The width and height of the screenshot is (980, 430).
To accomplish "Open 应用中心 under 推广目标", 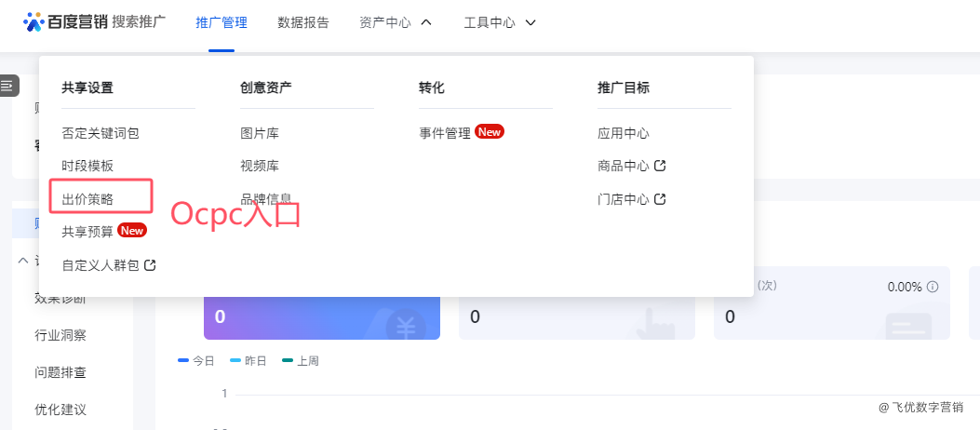I will click(x=624, y=133).
